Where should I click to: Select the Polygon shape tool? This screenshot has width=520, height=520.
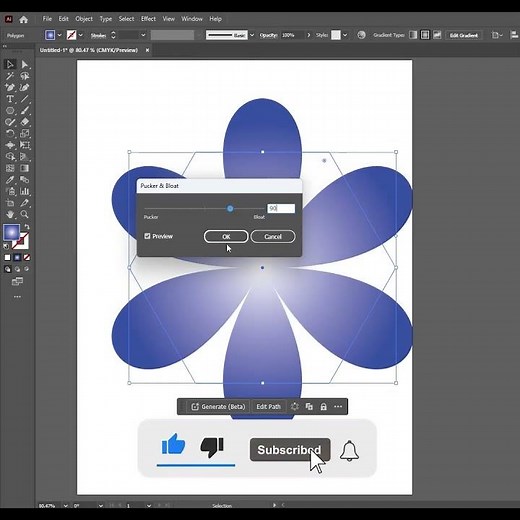click(10, 110)
